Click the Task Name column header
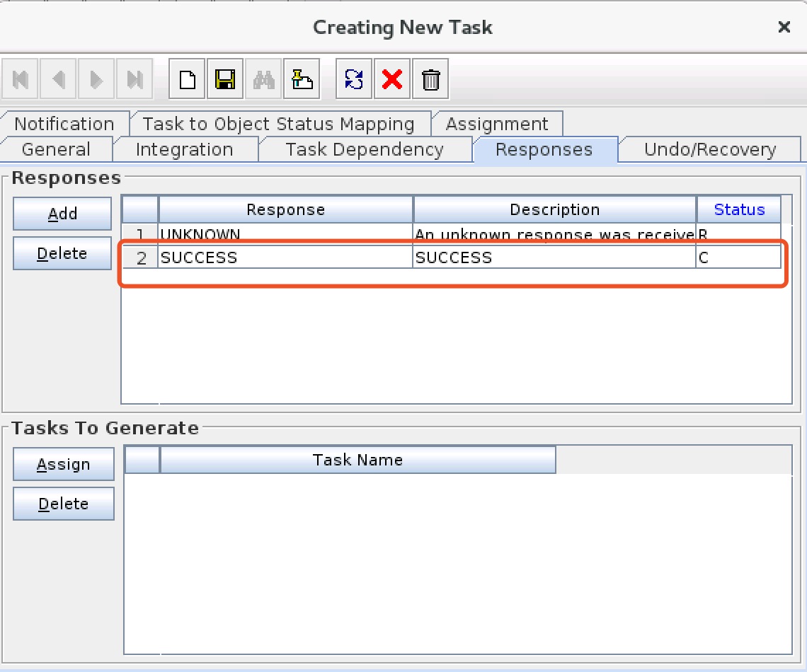The width and height of the screenshot is (807, 672). coord(357,460)
